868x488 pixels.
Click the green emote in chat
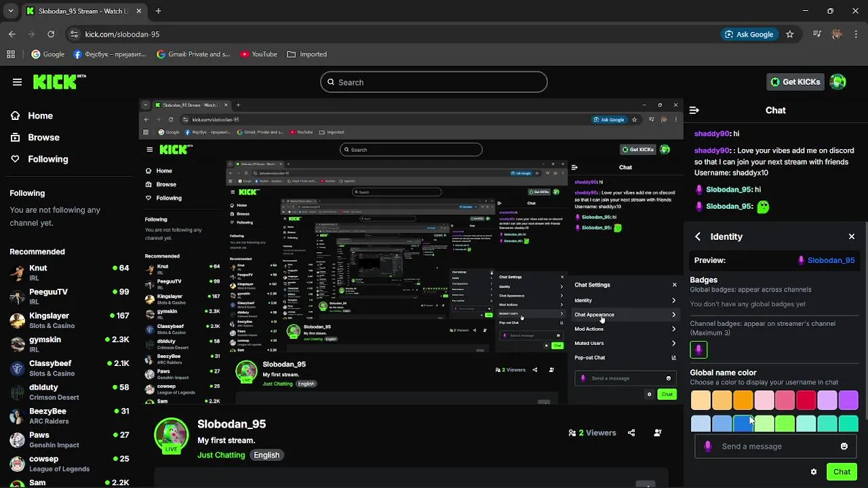(764, 207)
